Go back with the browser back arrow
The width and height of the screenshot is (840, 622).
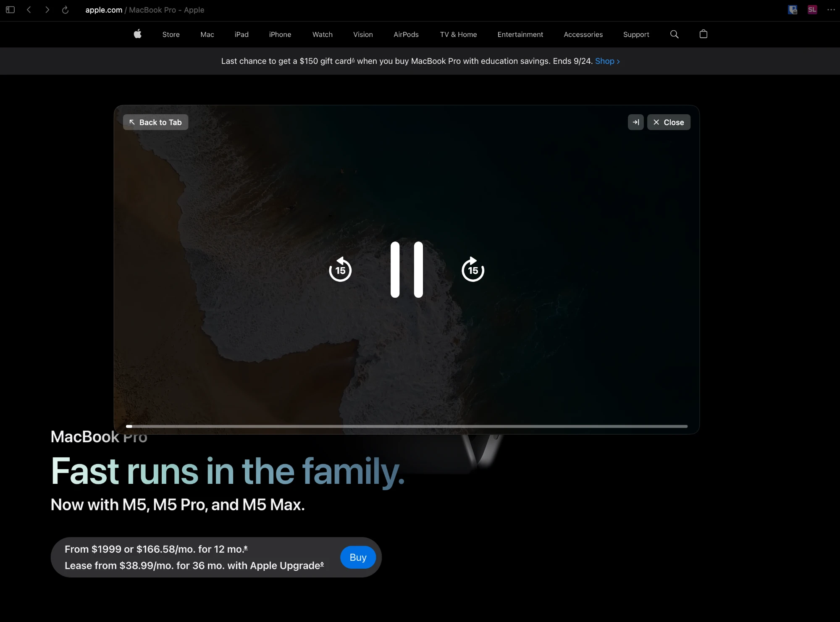point(29,10)
